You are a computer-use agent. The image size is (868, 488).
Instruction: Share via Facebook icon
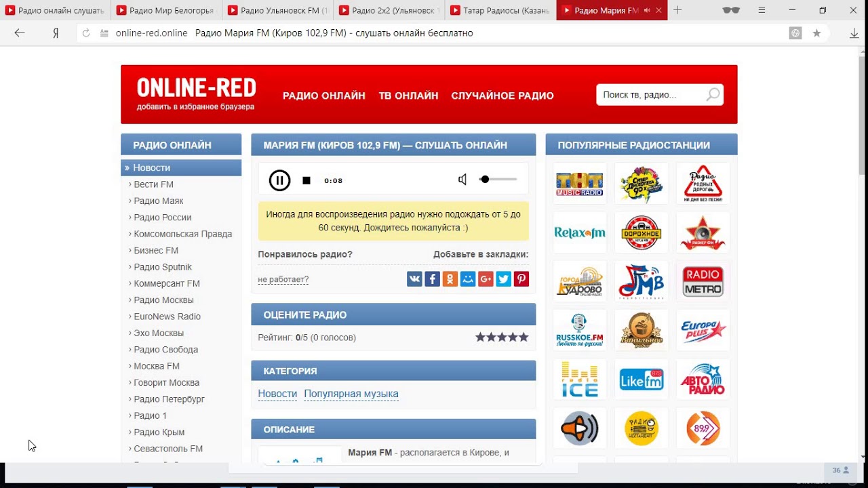tap(432, 279)
